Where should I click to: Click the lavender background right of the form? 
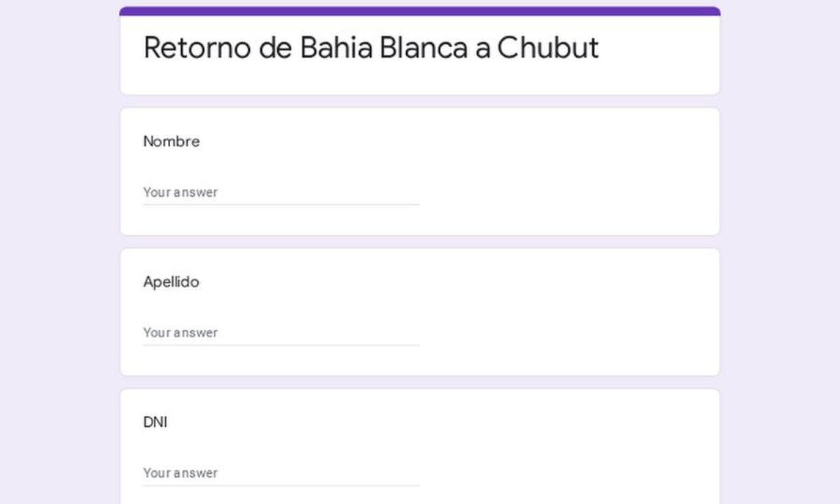780,252
